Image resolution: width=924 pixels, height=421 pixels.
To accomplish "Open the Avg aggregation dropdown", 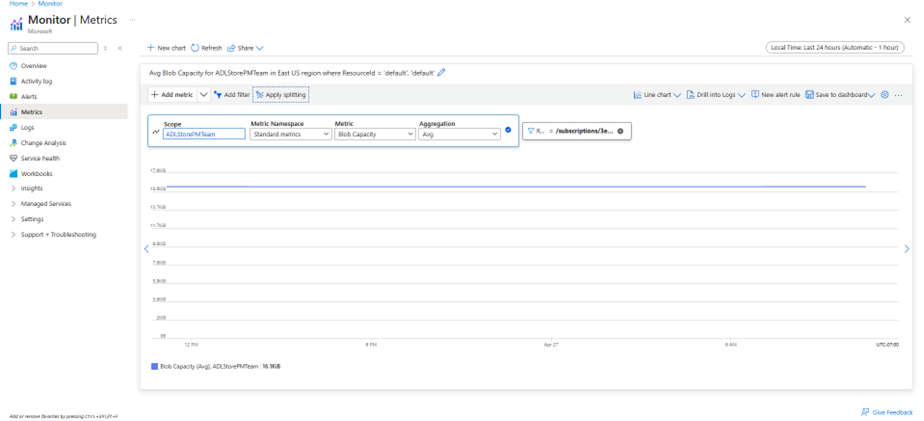I will 460,134.
